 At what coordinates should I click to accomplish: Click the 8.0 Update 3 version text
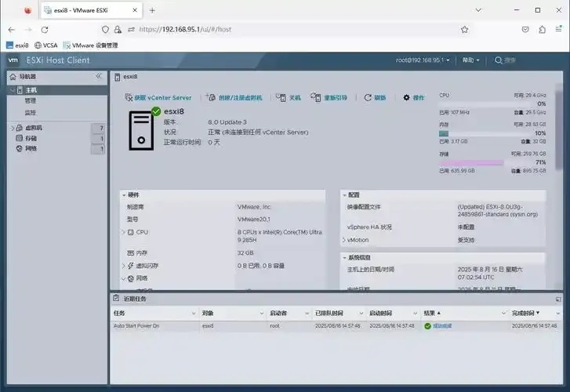pos(227,122)
